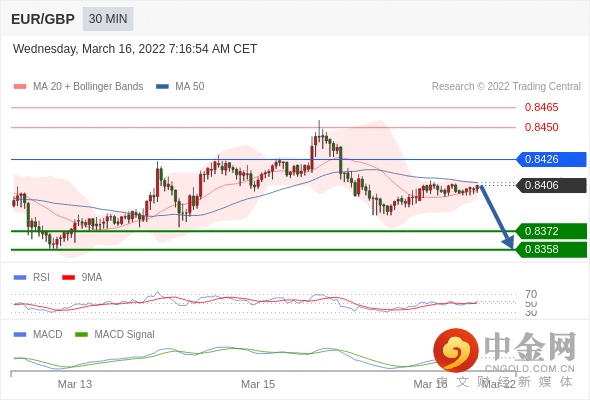
Task: Click the blue 0.8426 pivot price tag
Action: (x=551, y=159)
